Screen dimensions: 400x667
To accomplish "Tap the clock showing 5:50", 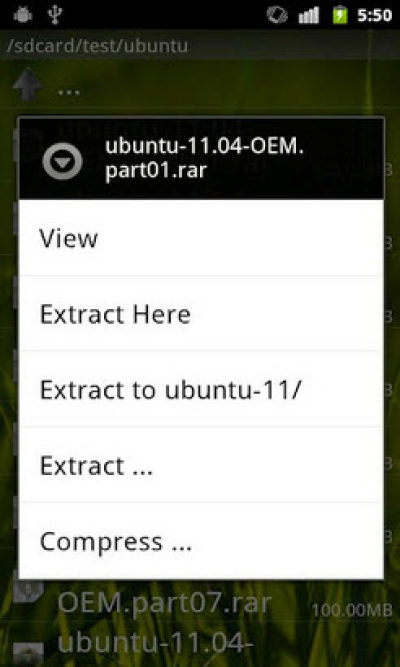I will tap(374, 15).
